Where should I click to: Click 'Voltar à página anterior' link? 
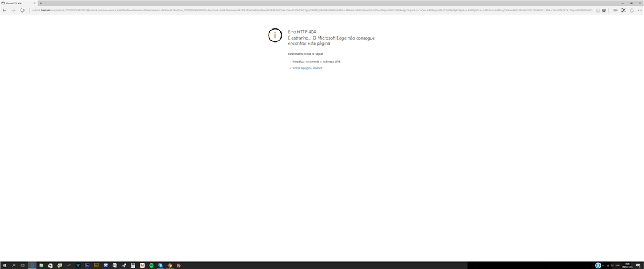pyautogui.click(x=308, y=68)
